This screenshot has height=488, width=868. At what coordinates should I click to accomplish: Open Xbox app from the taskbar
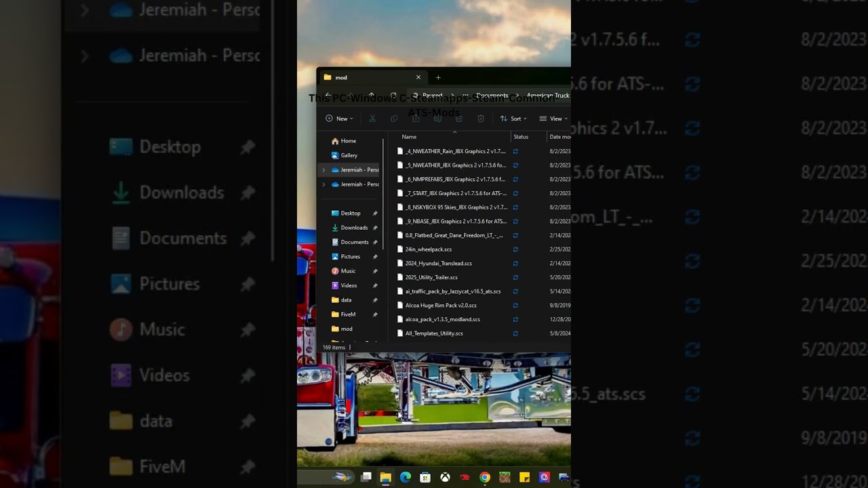click(x=445, y=477)
